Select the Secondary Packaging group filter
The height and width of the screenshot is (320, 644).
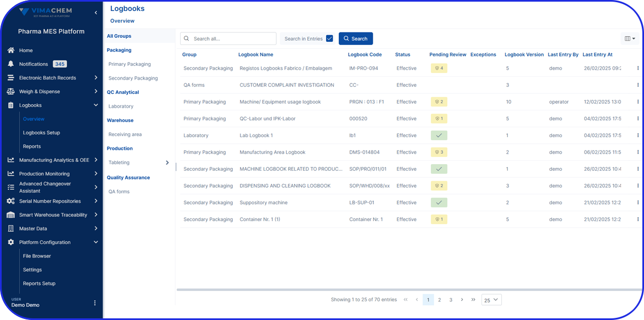click(133, 78)
